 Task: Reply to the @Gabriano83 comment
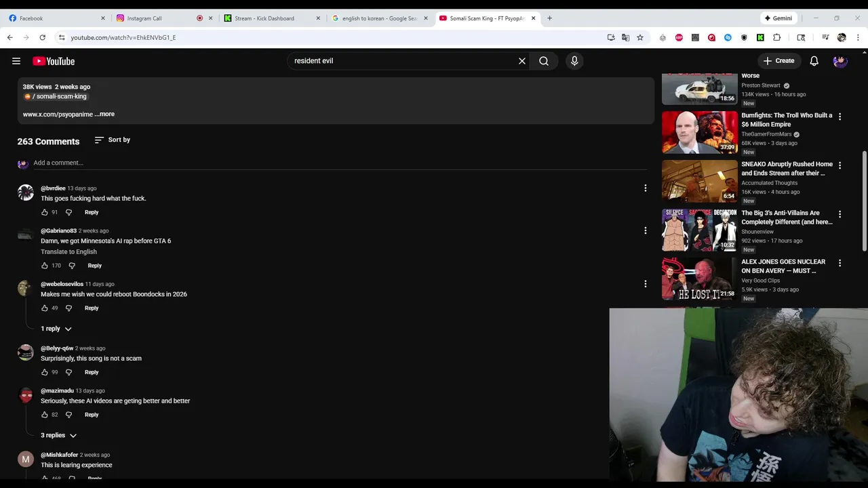(x=94, y=266)
